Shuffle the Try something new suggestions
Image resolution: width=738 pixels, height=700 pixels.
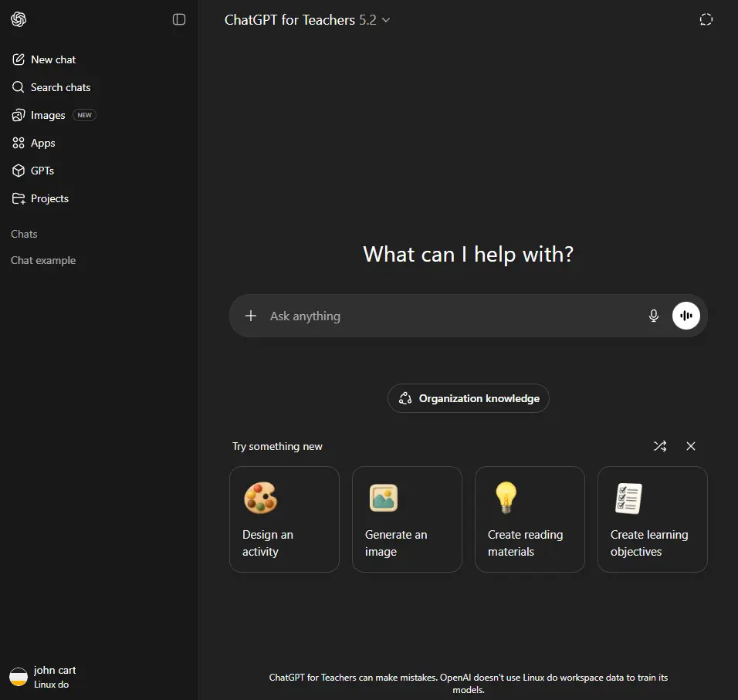(x=660, y=446)
